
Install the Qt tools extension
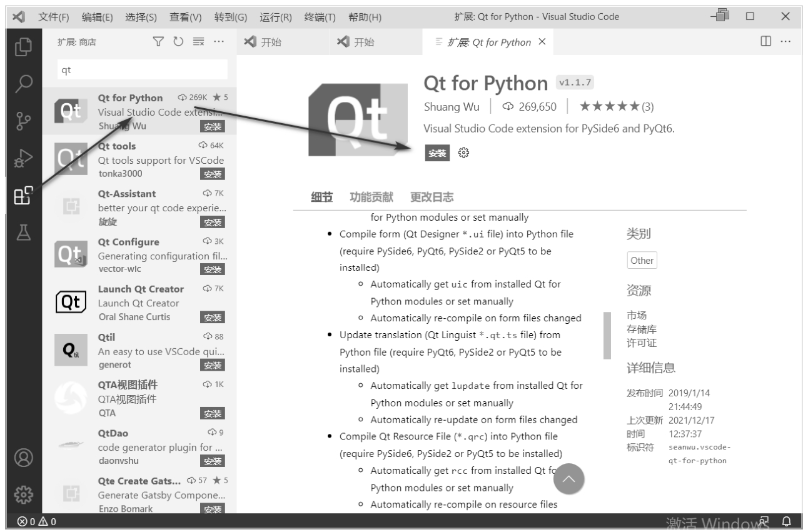pyautogui.click(x=213, y=174)
